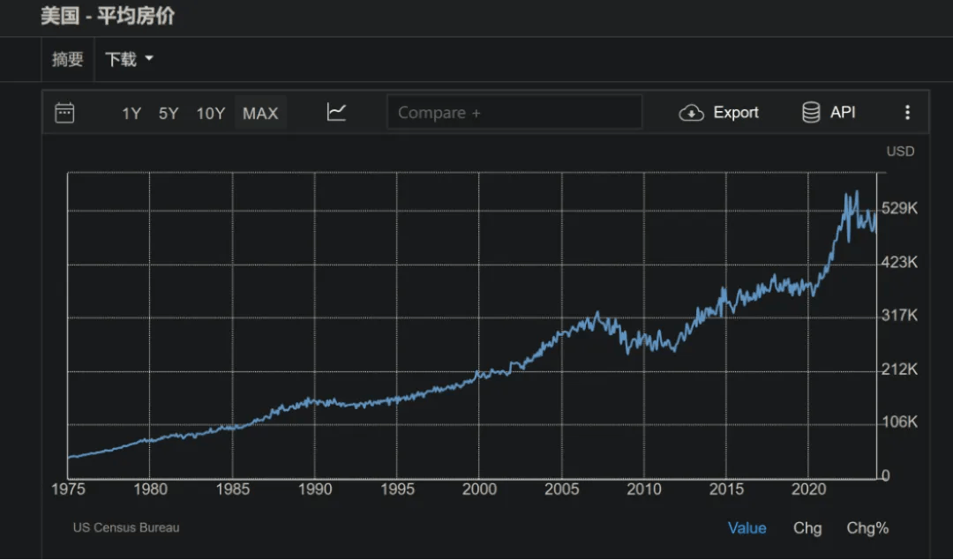The image size is (953, 560).
Task: Switch chart to Chg view
Action: pyautogui.click(x=807, y=528)
